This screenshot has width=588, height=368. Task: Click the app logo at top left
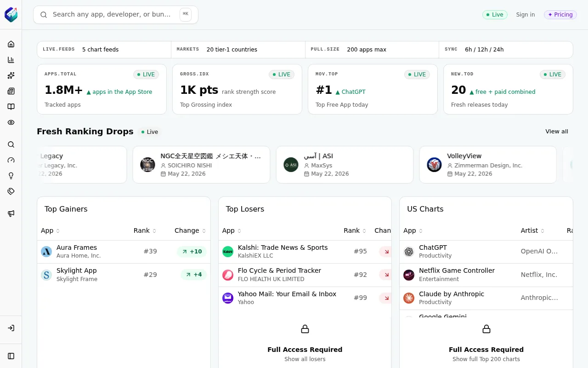(x=11, y=15)
